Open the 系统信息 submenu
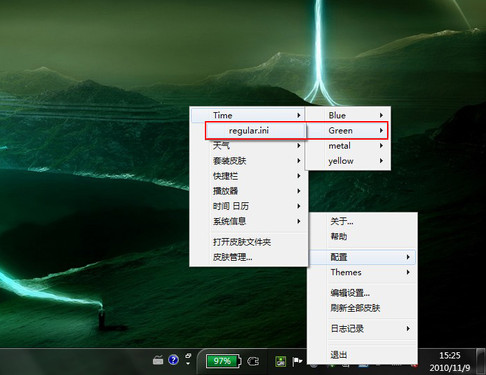Viewport: 486px width, 375px height. [x=248, y=221]
